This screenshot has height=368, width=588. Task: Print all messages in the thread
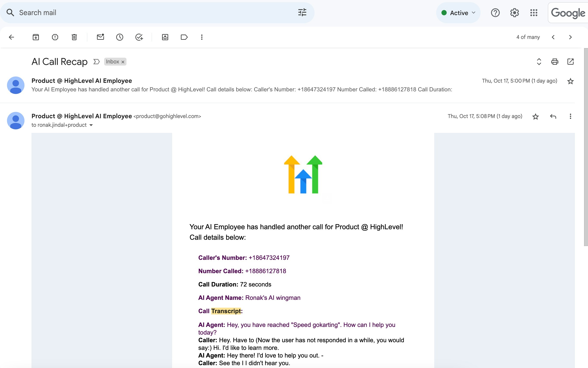(x=555, y=62)
